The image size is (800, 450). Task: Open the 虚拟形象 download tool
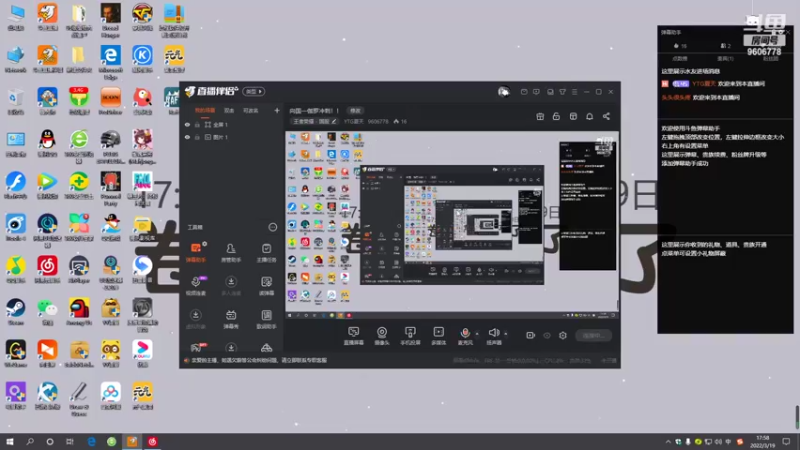196,319
